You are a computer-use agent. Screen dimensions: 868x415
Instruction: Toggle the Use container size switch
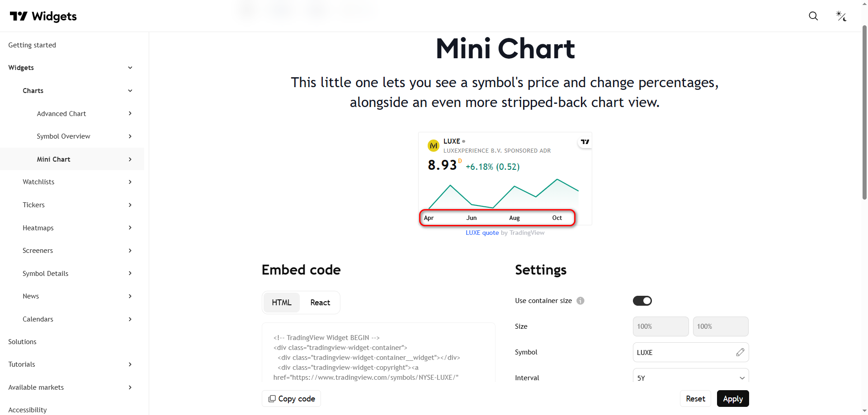pos(642,301)
